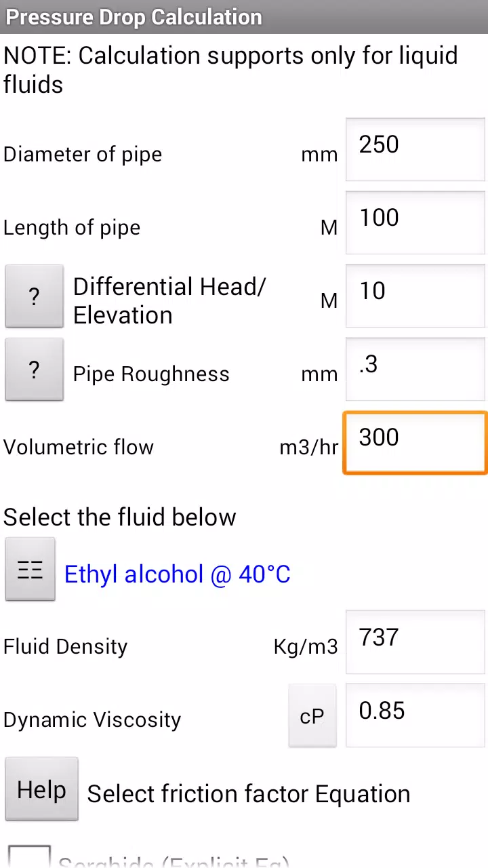Edit the Length of pipe value
488x868 pixels.
pos(415,222)
